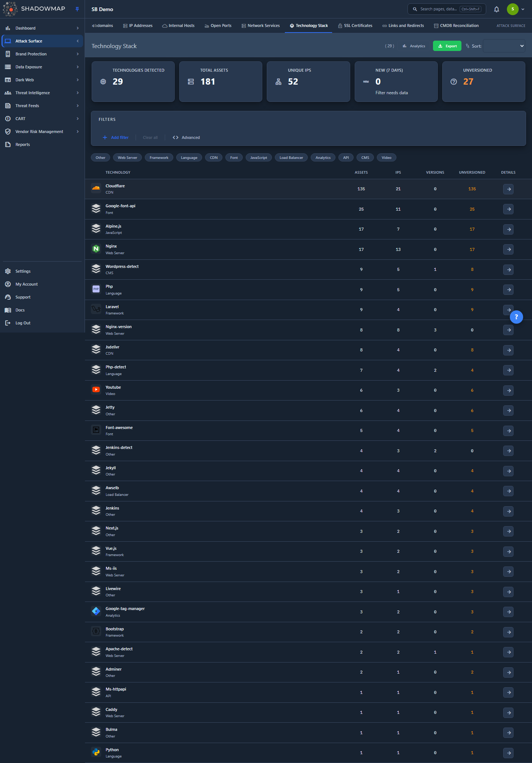
Task: Focus the search pages input field
Action: click(x=446, y=9)
